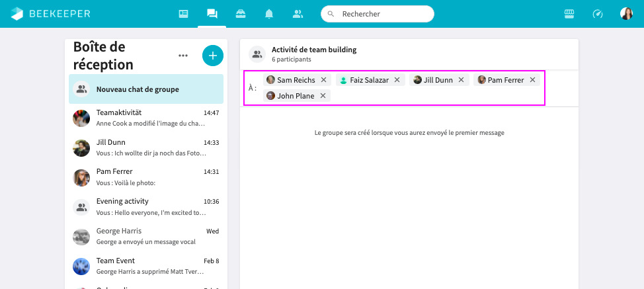Open the Teamaktivität conversation
Viewport: 644px width, 289px height.
[x=146, y=118]
